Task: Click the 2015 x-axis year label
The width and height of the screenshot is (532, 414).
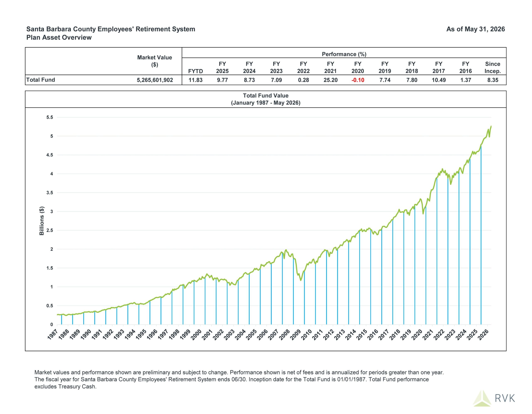Action: (x=362, y=334)
